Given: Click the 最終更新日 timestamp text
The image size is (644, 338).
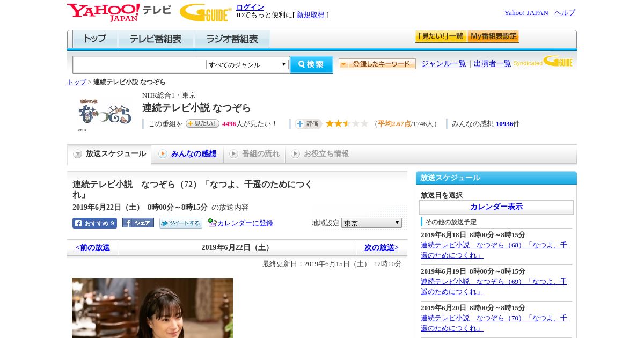Looking at the screenshot, I should (x=332, y=264).
